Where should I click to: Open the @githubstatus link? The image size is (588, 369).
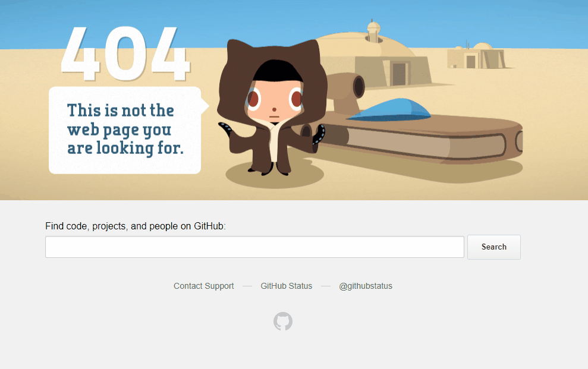365,286
